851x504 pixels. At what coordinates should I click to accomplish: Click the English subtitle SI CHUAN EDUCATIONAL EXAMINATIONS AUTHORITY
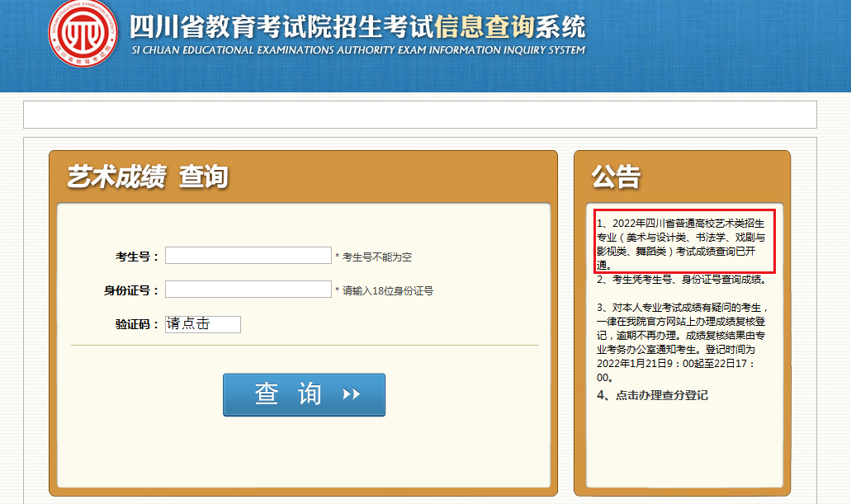[x=358, y=50]
